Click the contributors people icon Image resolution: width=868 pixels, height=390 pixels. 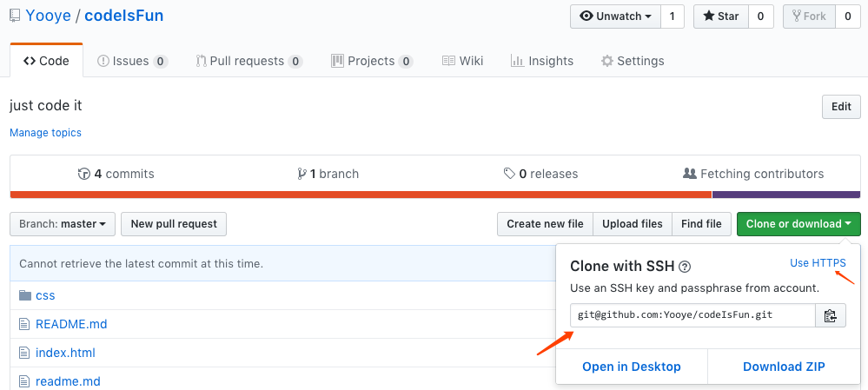(x=690, y=174)
